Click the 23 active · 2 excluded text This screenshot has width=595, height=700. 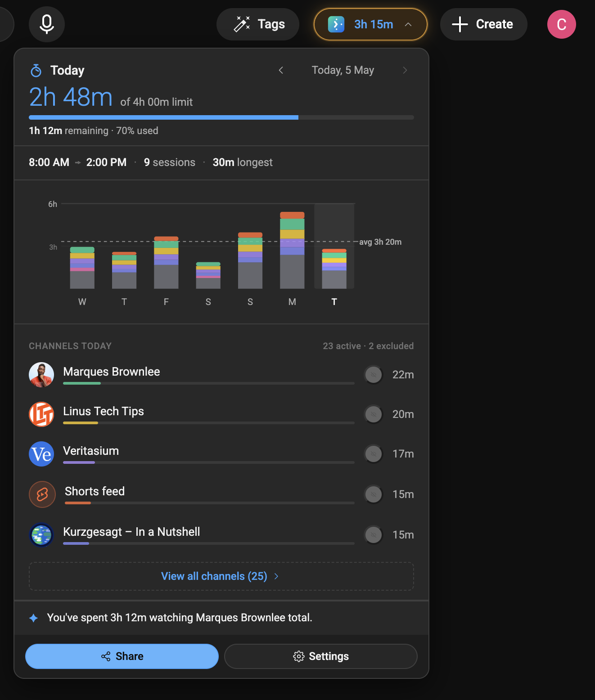(368, 346)
